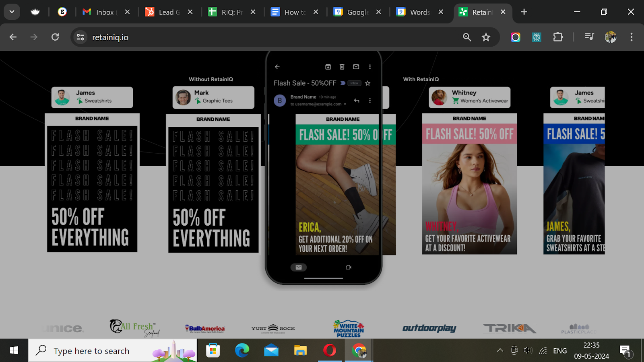Open Microsoft Edge from taskbar
Viewport: 644px width, 362px height.
pos(242,351)
